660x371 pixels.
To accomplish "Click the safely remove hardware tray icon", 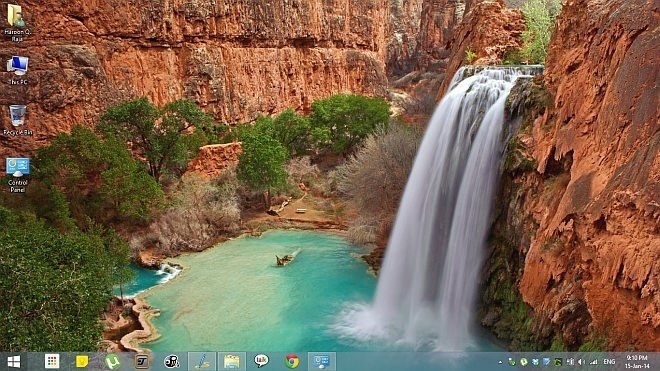I will tap(512, 362).
